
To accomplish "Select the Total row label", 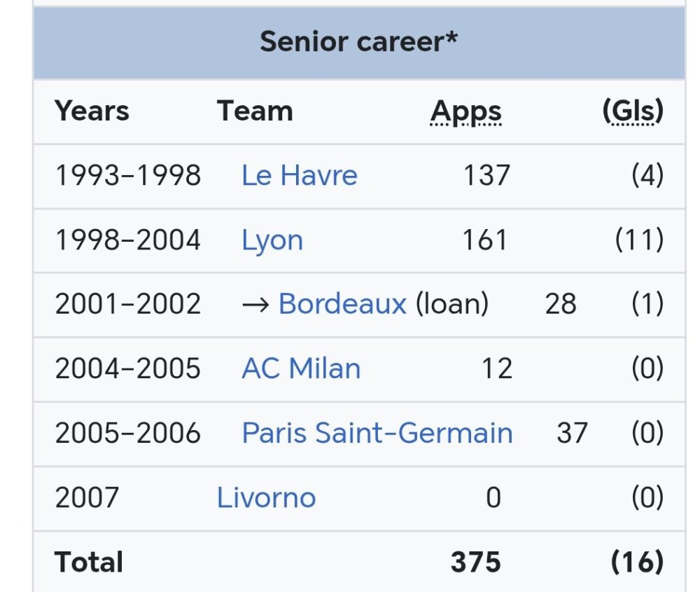I will coord(88,562).
